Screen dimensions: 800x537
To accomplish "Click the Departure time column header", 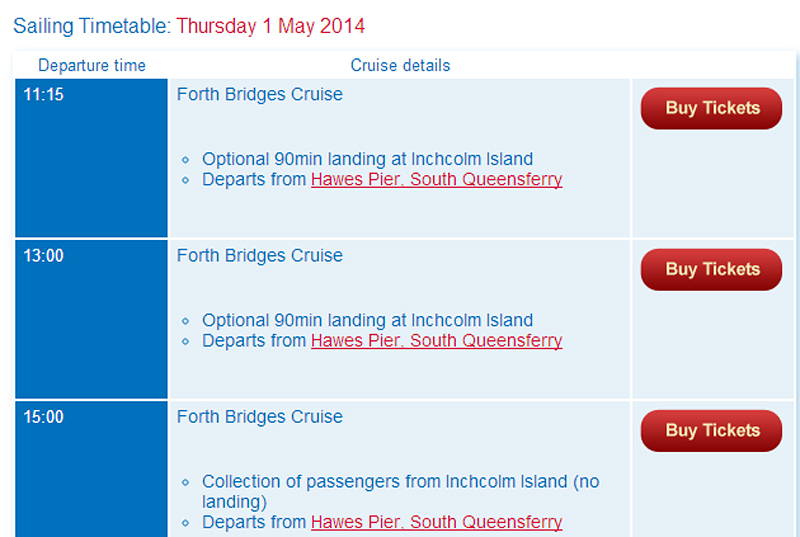I will tap(92, 65).
